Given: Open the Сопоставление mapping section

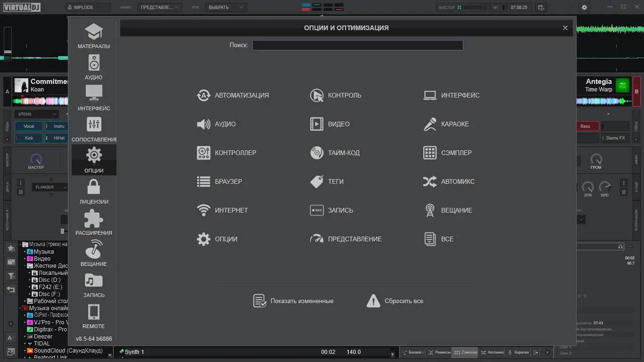Looking at the screenshot, I should click(94, 129).
